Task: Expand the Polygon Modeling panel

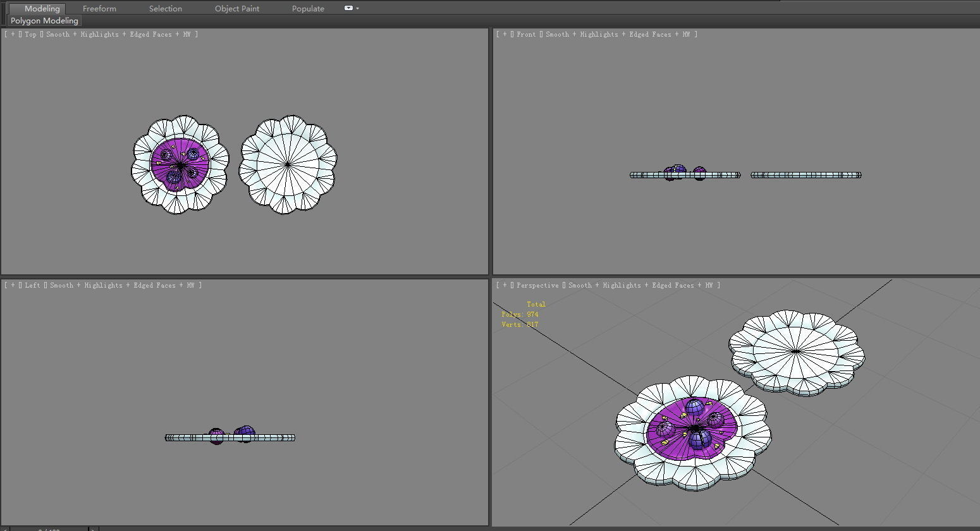Action: pyautogui.click(x=44, y=21)
